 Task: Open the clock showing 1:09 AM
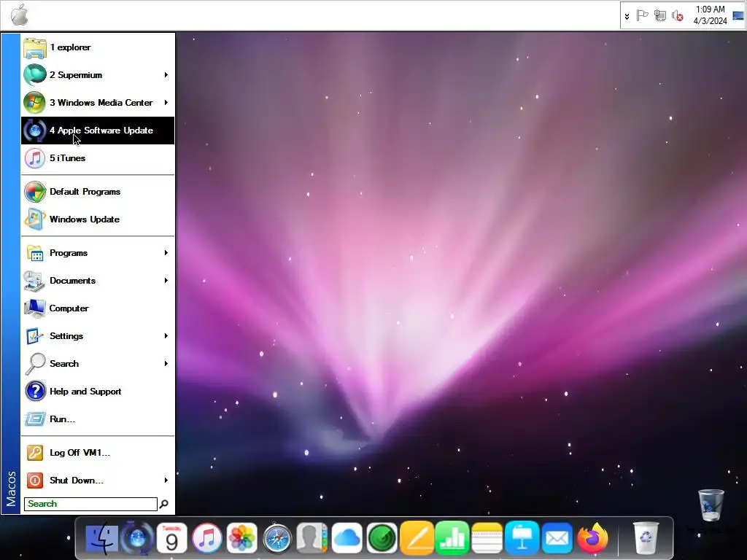[x=710, y=15]
